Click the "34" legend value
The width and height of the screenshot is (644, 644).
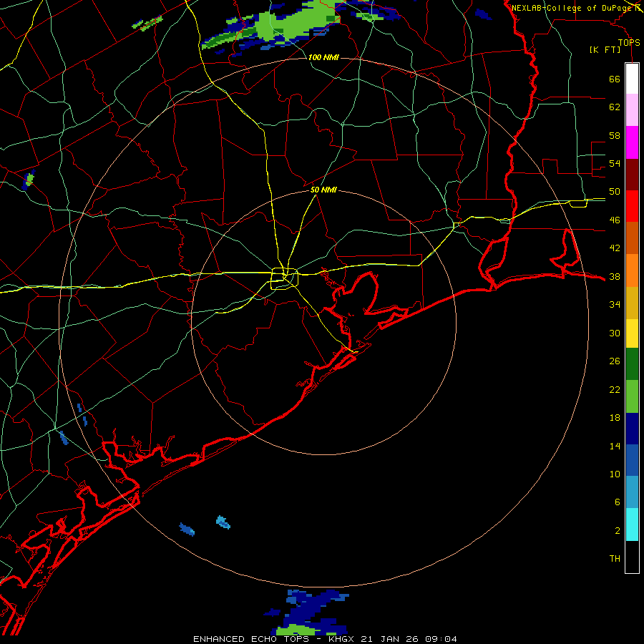(615, 305)
